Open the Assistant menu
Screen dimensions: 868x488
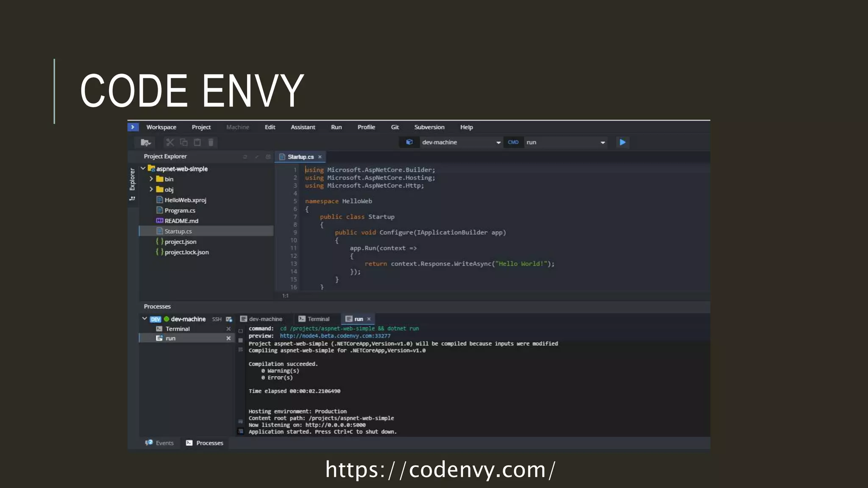(x=303, y=127)
